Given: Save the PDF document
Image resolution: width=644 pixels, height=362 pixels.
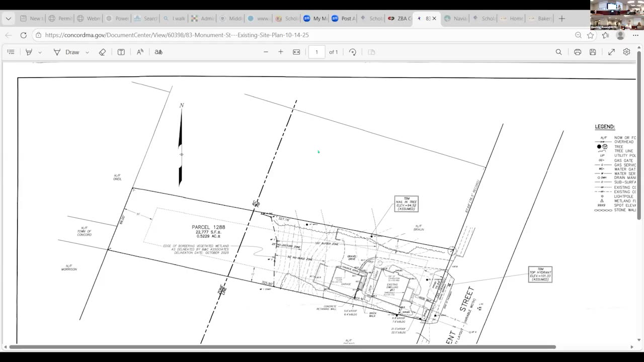Looking at the screenshot, I should (x=593, y=52).
